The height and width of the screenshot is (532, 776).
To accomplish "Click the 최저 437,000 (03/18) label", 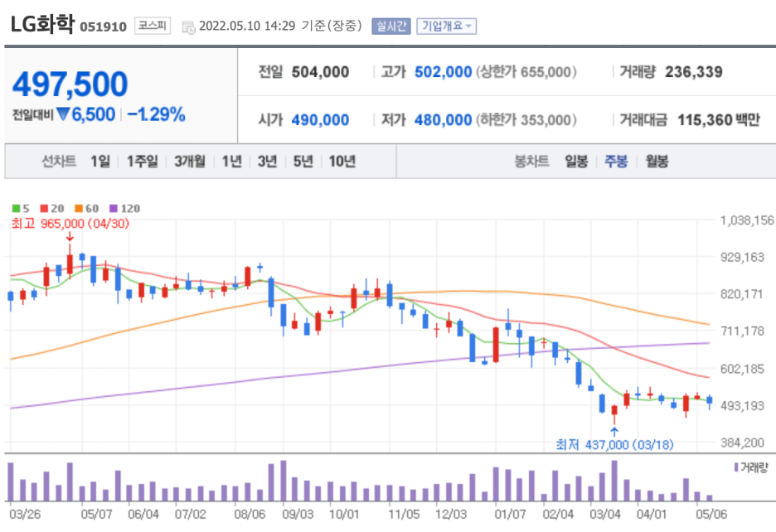I will pyautogui.click(x=614, y=444).
